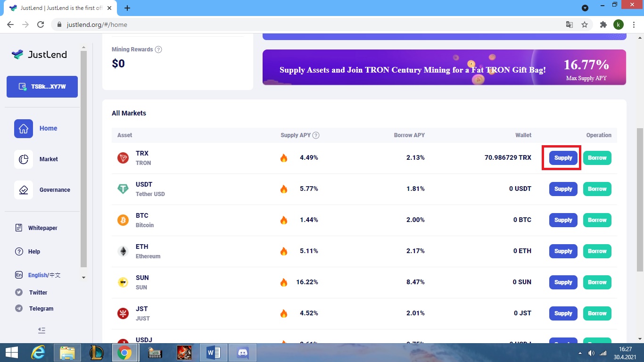Open the Whitepaper link
644x362 pixels.
pyautogui.click(x=42, y=228)
